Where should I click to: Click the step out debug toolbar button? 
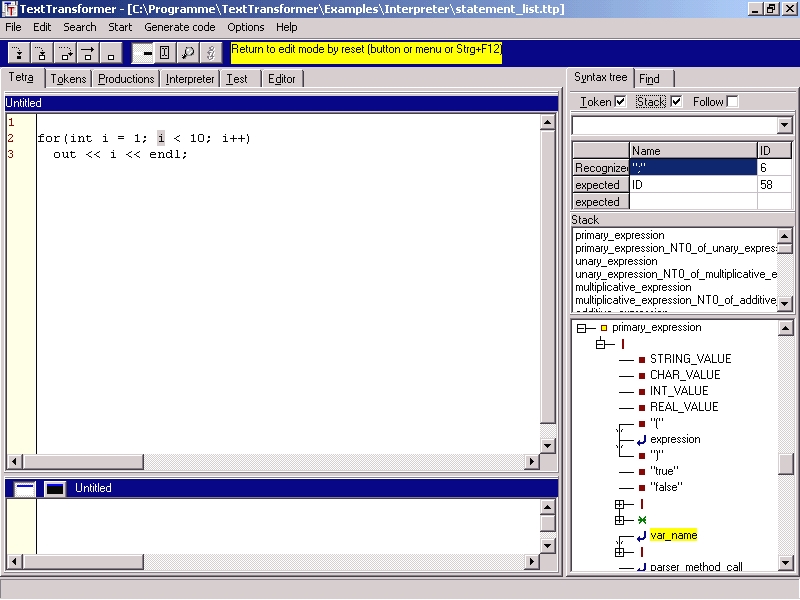pyautogui.click(x=65, y=53)
